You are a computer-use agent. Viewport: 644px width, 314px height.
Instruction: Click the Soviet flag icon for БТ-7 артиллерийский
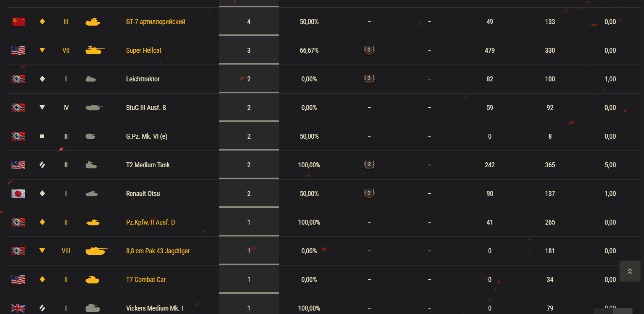(x=18, y=22)
